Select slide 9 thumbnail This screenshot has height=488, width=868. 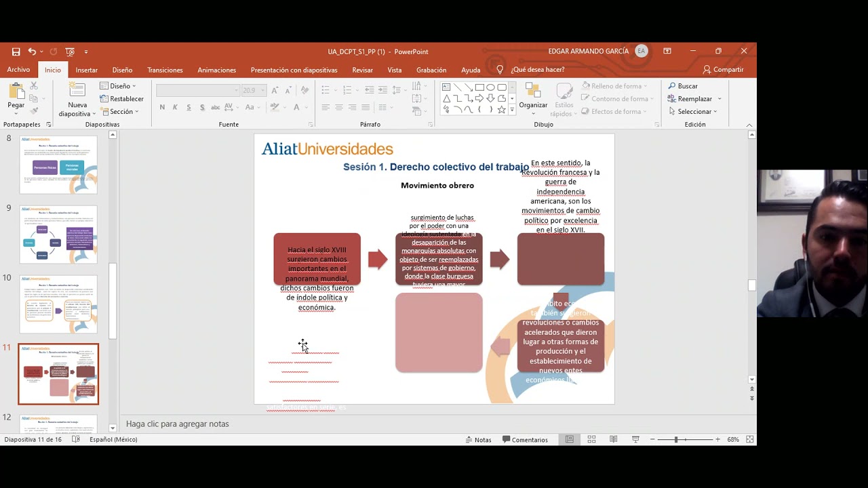coord(58,235)
